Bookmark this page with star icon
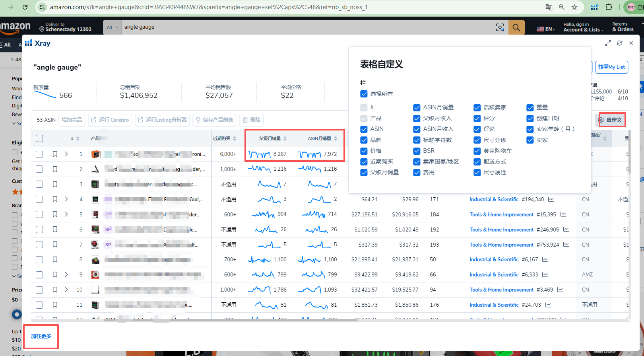Viewport: 644px width, 356px height. click(x=574, y=7)
